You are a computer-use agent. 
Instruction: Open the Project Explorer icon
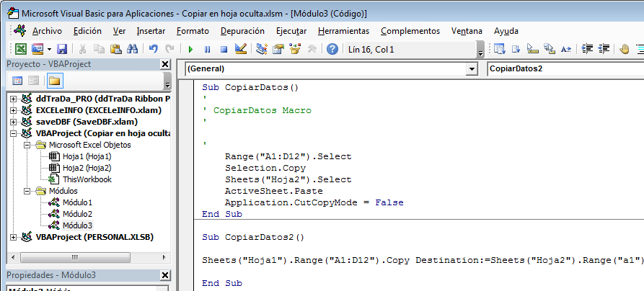coord(262,49)
